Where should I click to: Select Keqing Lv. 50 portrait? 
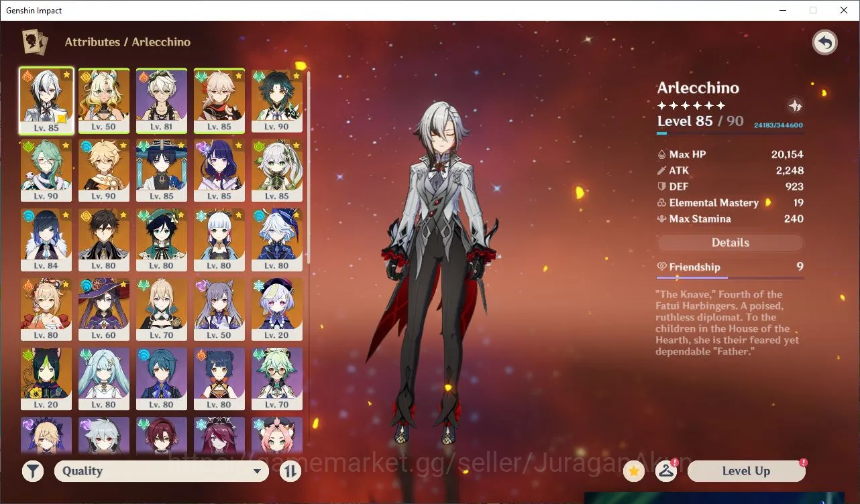(219, 310)
